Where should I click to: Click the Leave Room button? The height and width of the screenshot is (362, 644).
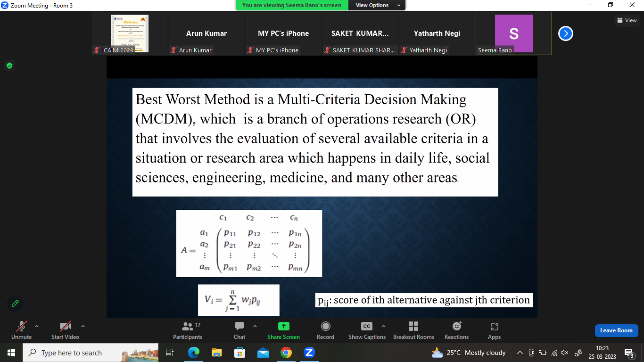click(616, 330)
